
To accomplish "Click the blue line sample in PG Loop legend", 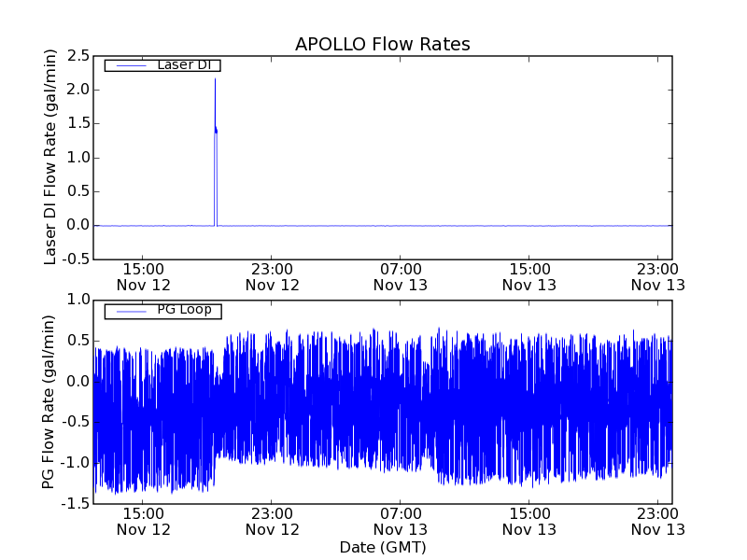I will [x=129, y=311].
